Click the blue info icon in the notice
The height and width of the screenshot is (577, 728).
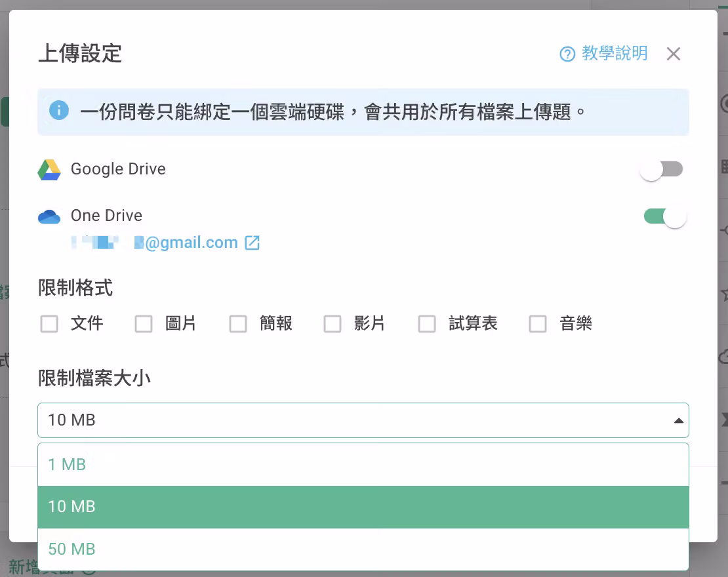tap(59, 110)
